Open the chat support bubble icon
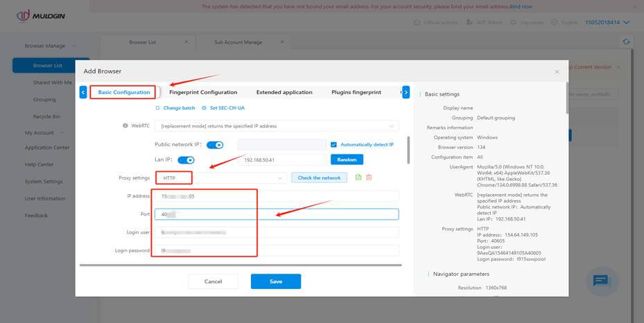This screenshot has width=644, height=323. (x=601, y=281)
